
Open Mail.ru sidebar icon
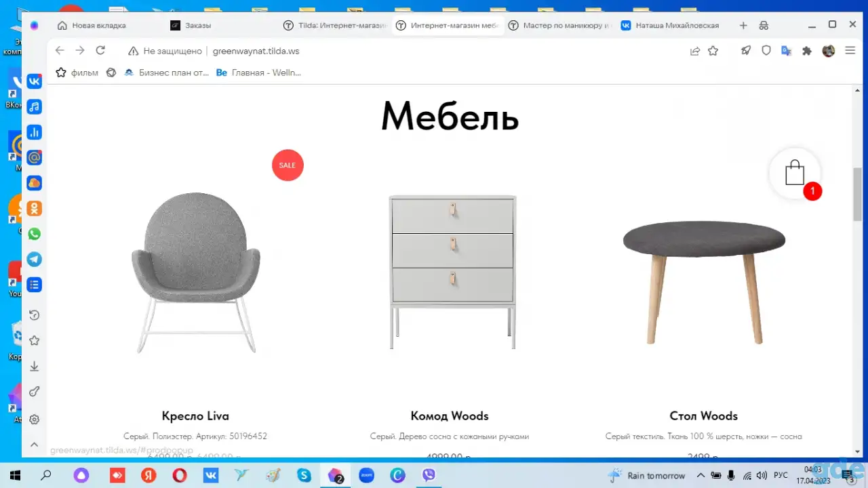pyautogui.click(x=34, y=157)
